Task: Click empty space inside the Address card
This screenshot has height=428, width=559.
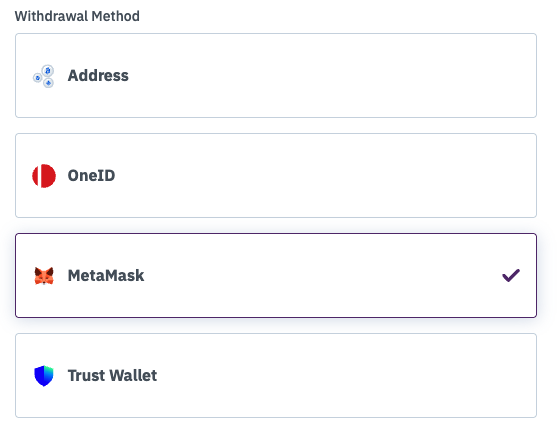Action: point(321,76)
